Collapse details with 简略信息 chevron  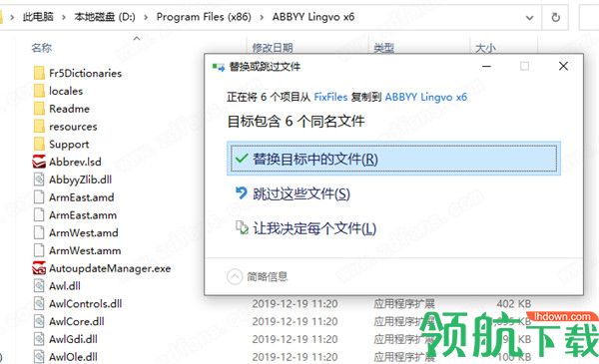235,276
